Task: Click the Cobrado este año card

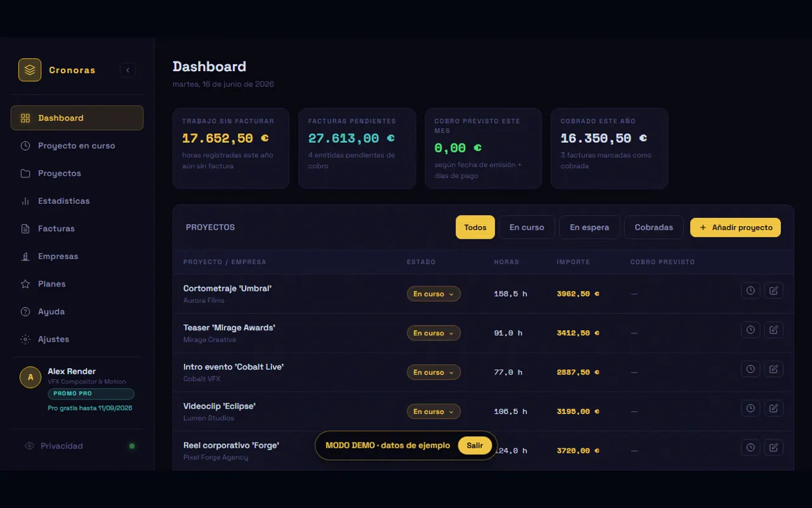Action: (x=609, y=149)
